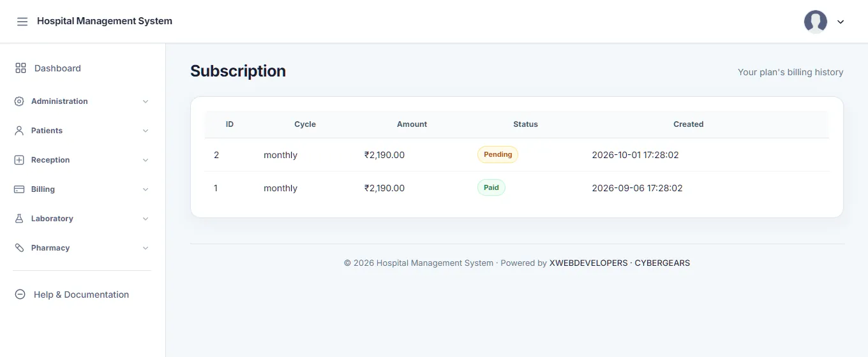Click monthly in the Paid row

click(280, 188)
